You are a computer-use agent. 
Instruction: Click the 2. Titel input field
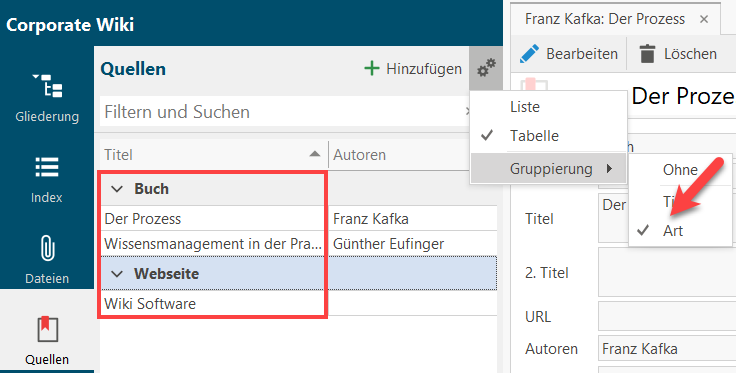(x=667, y=272)
